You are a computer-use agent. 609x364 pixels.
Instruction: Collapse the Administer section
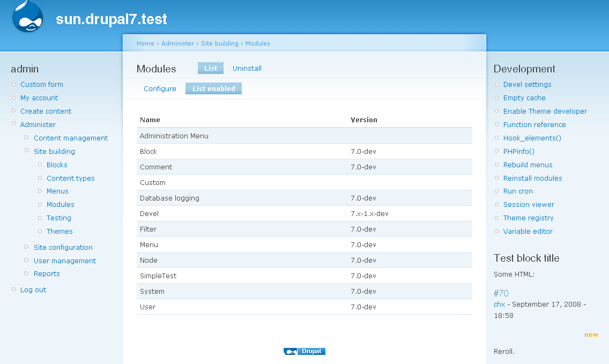click(x=13, y=124)
